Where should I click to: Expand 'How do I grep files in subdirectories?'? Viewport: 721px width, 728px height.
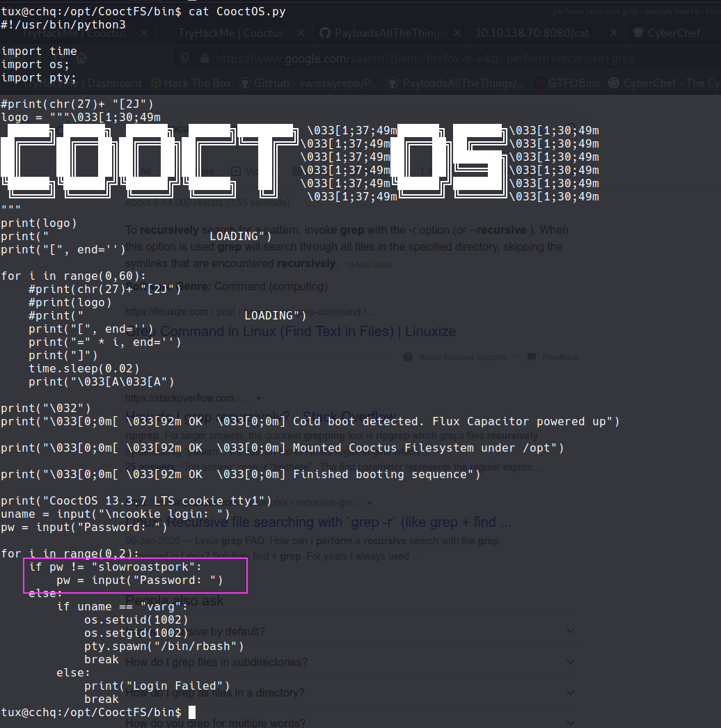571,662
